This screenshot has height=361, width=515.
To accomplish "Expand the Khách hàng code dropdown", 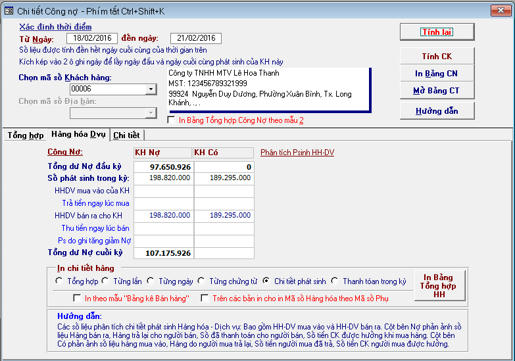I will 151,89.
